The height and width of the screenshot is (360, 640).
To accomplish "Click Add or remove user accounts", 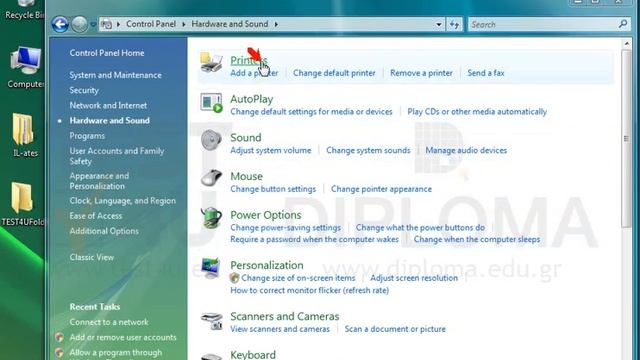I will coord(123,337).
